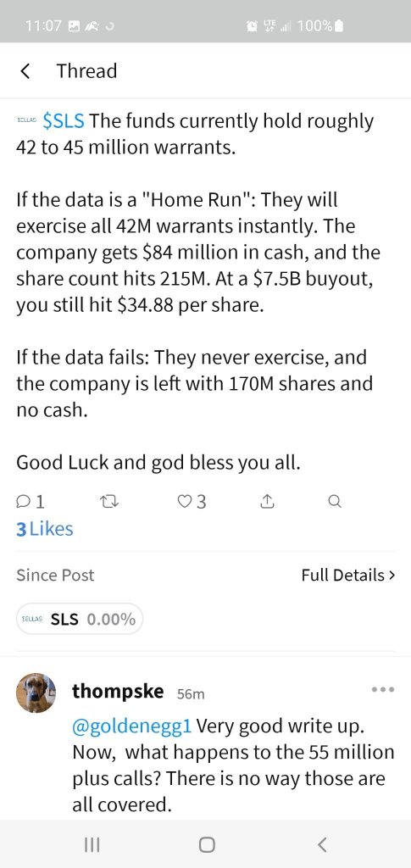Tap the Android home button
The width and height of the screenshot is (411, 868).
pos(206,845)
